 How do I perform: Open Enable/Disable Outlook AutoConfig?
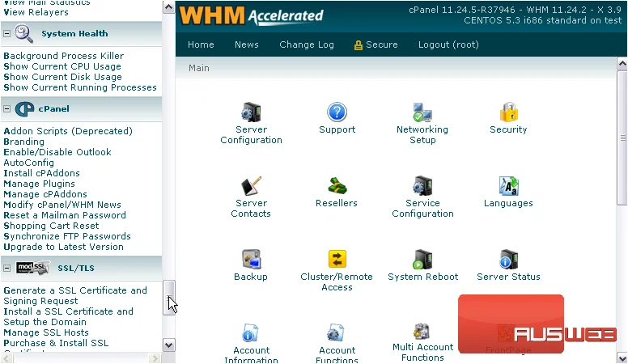pos(57,158)
